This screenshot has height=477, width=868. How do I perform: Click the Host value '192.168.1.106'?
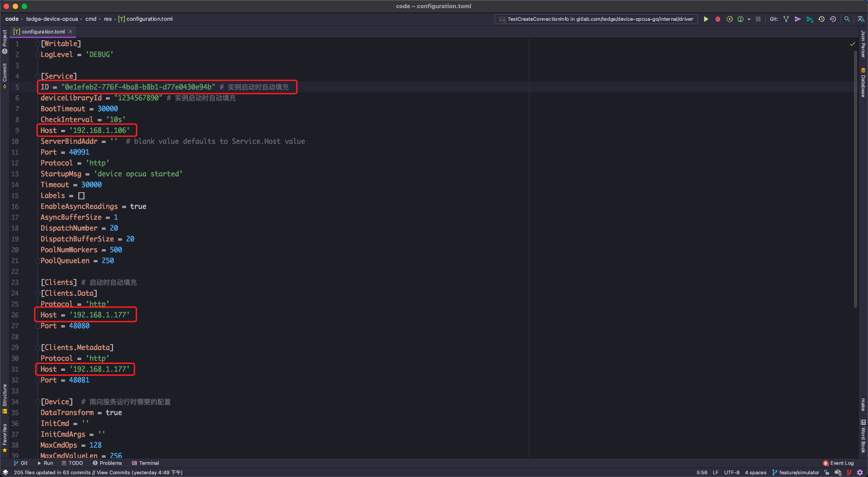99,130
